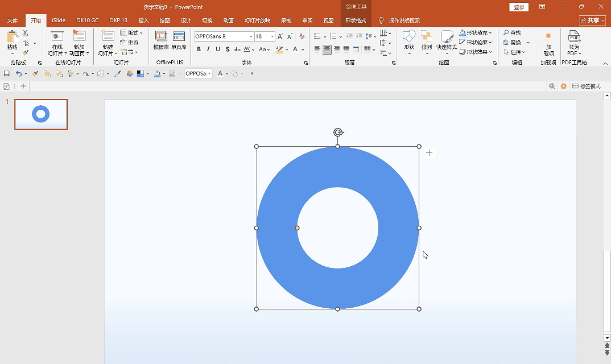Decrease list indent level
Screen dimensions: 611x364
pos(349,36)
